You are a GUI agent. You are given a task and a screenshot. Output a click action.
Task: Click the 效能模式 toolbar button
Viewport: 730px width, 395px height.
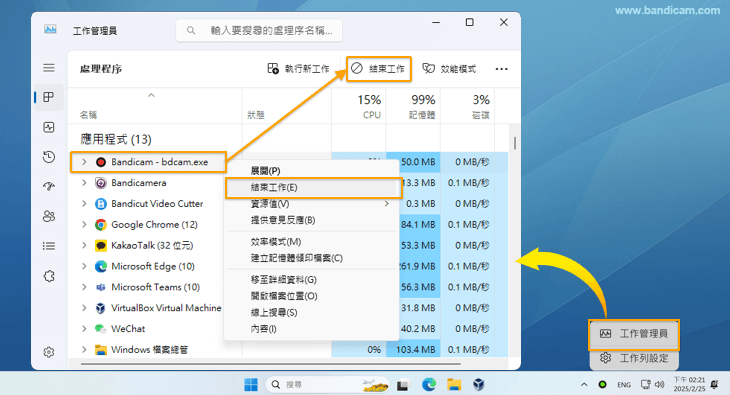tap(449, 69)
